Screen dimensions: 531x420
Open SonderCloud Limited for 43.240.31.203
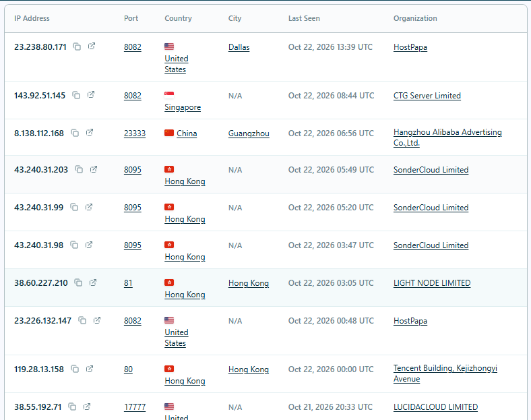(x=431, y=170)
